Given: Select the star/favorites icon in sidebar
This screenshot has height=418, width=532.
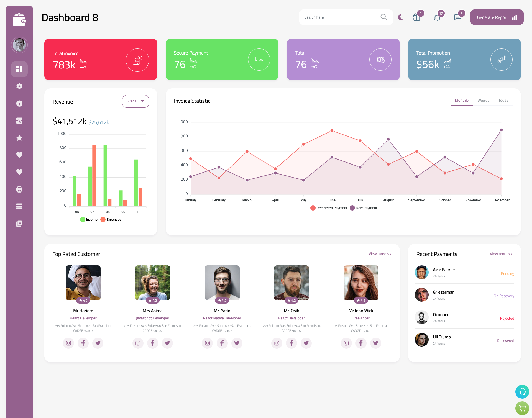Looking at the screenshot, I should point(19,138).
